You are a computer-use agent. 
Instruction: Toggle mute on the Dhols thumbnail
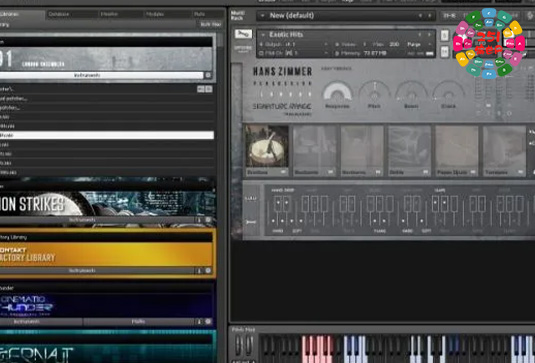[426, 172]
